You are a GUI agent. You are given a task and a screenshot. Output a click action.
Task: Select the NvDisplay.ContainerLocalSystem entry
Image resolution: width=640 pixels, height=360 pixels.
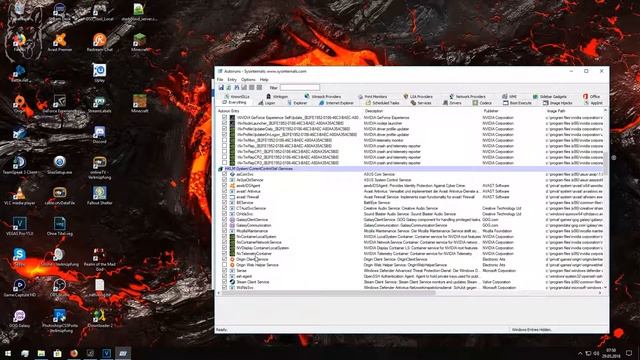(262, 248)
